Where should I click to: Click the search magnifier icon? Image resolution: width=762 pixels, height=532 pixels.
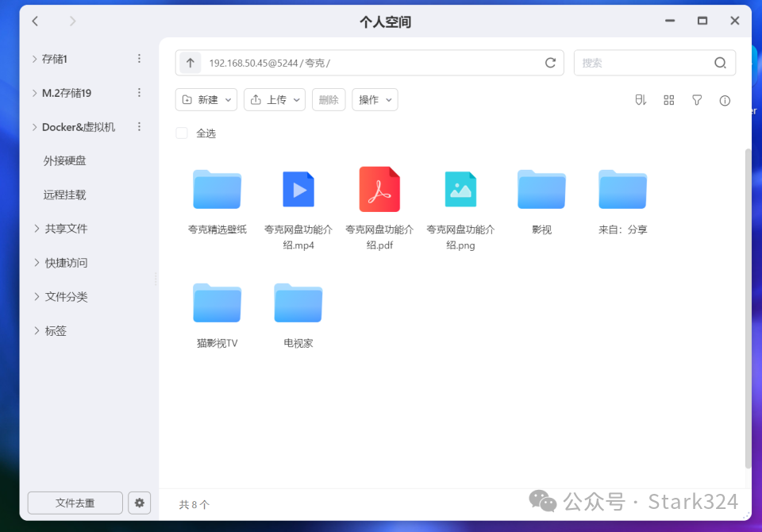[x=720, y=63]
